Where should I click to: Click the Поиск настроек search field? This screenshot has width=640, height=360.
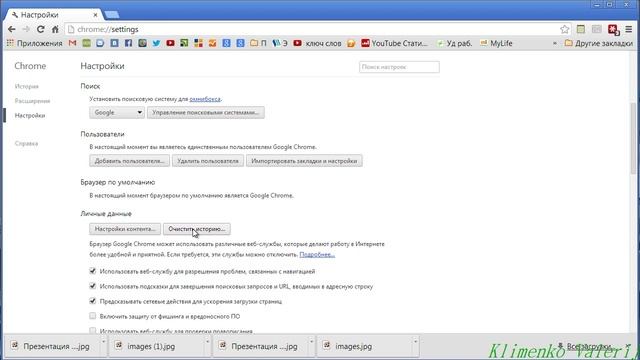click(x=399, y=67)
